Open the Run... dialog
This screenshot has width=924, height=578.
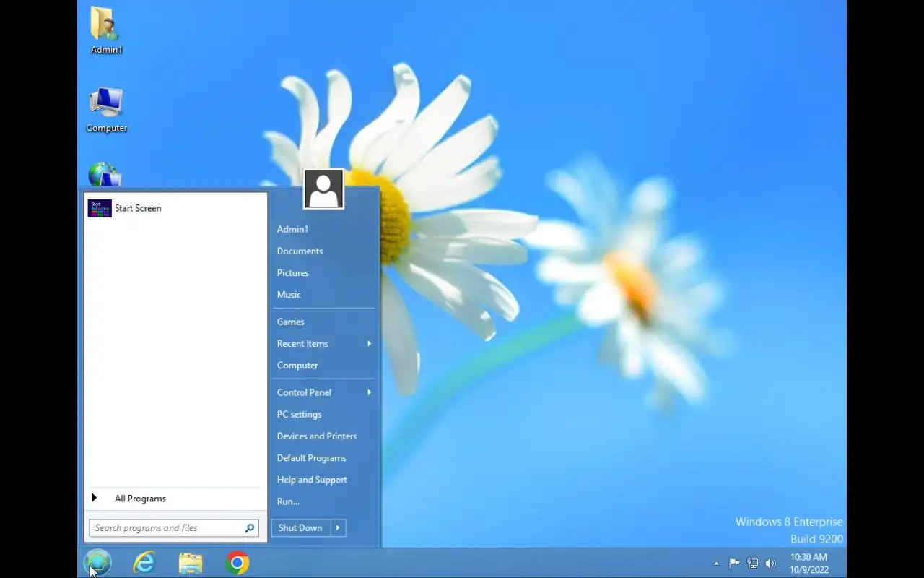click(x=288, y=501)
